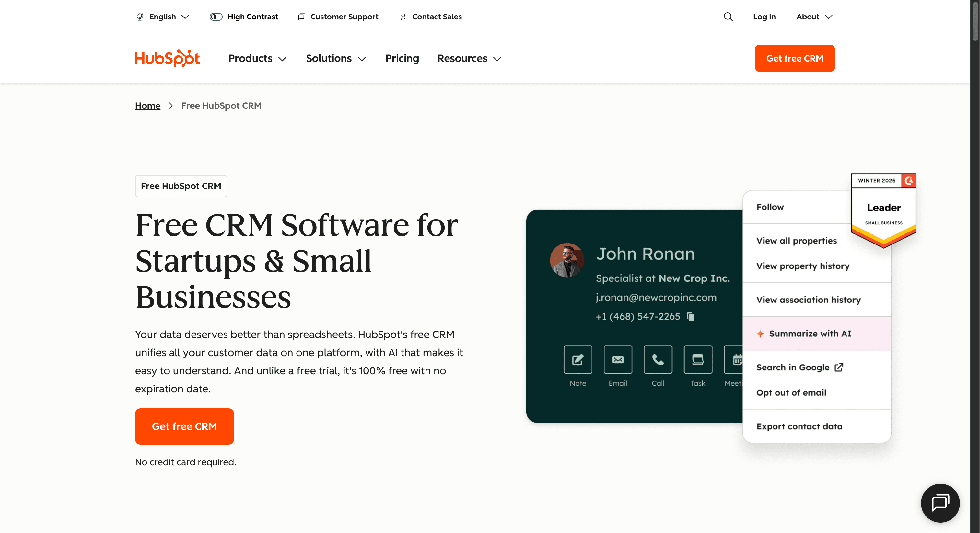980x533 pixels.
Task: Copy the phone number using the copy icon
Action: point(691,317)
